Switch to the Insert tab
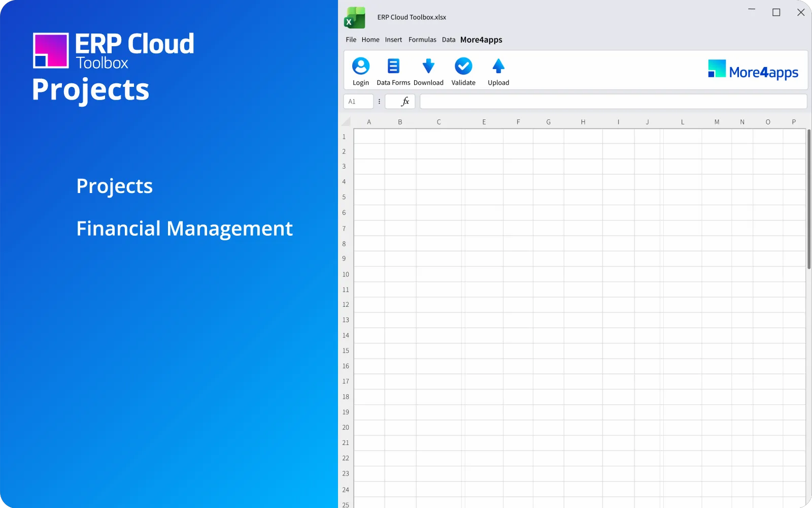This screenshot has height=508, width=812. 393,40
